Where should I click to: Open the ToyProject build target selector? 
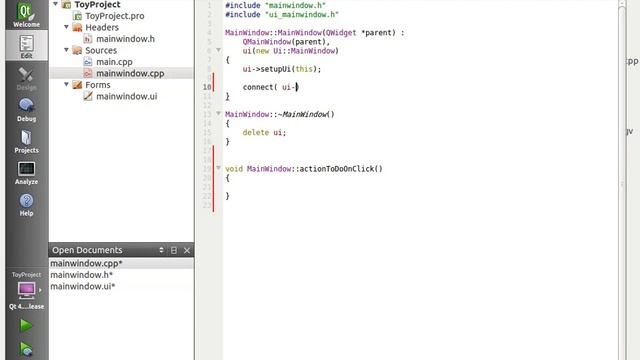click(27, 291)
